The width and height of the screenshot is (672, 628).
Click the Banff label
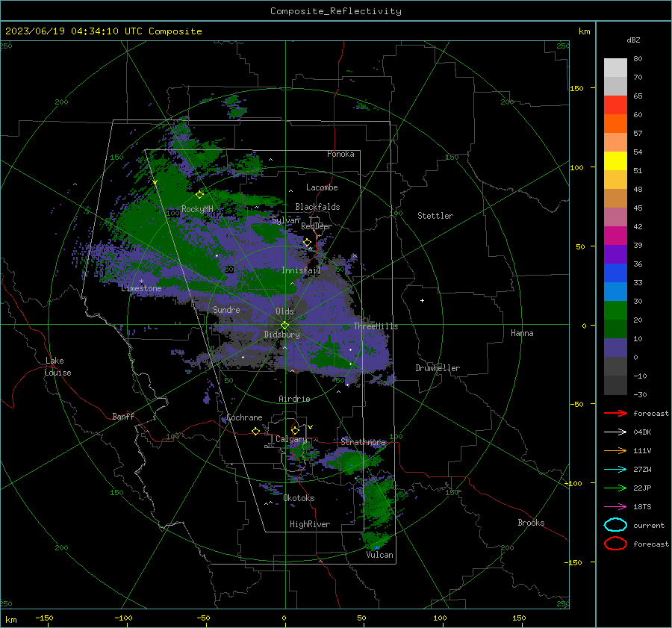pos(123,416)
